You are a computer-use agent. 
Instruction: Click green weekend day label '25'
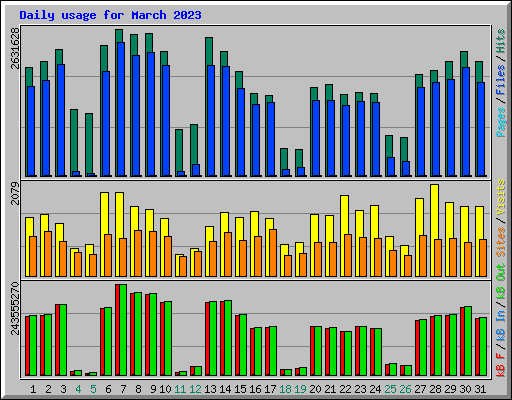pyautogui.click(x=390, y=389)
